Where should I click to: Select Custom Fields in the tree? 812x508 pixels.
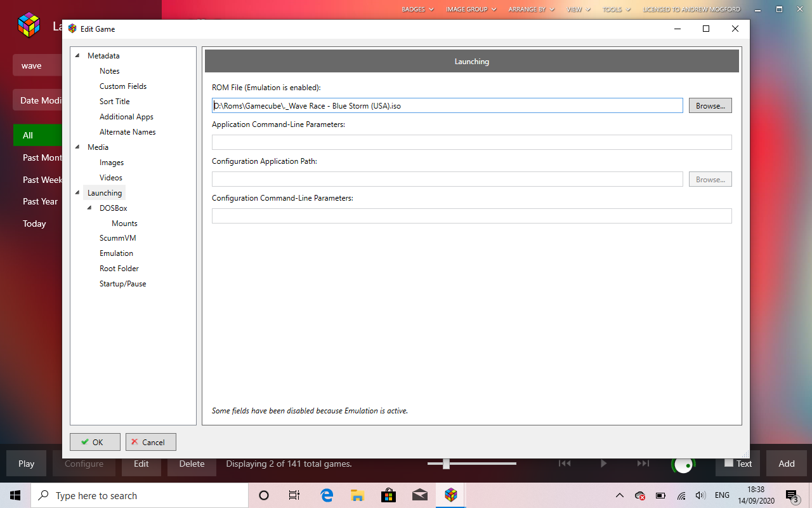tap(123, 86)
